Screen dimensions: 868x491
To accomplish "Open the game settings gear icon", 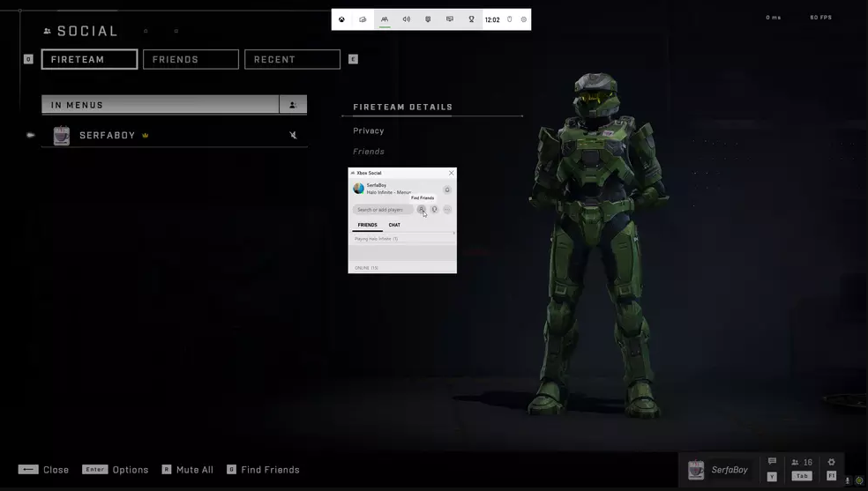I will pyautogui.click(x=832, y=462).
